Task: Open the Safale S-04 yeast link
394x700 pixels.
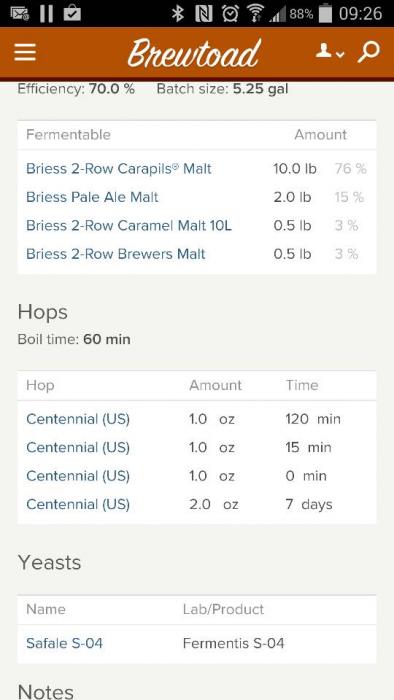Action: tap(64, 643)
